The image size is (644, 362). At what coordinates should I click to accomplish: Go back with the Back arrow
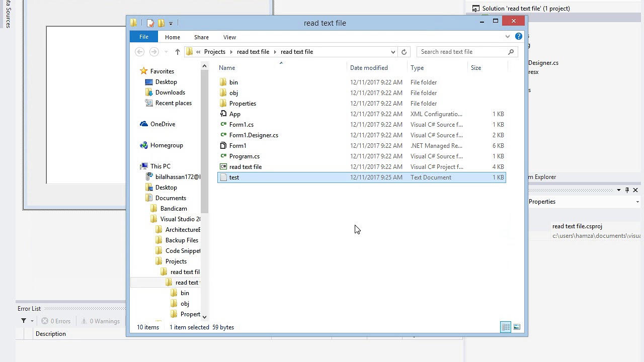(x=140, y=52)
